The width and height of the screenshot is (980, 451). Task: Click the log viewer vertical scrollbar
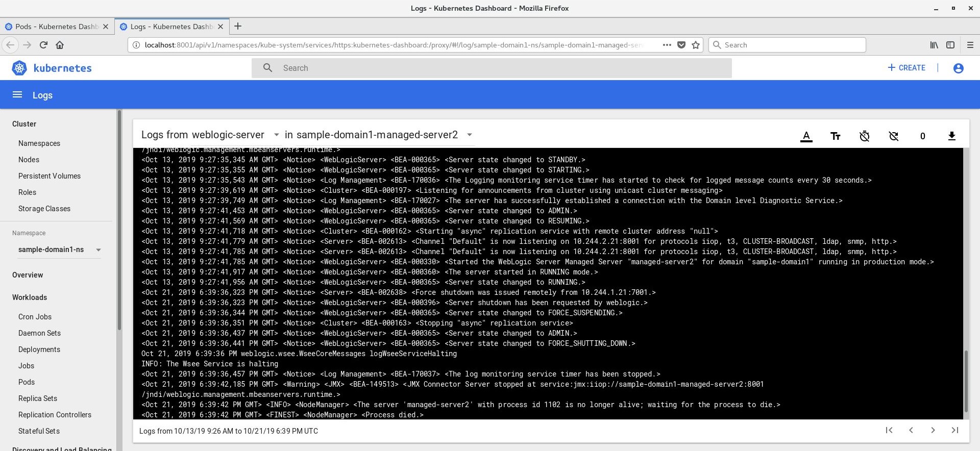(x=966, y=381)
